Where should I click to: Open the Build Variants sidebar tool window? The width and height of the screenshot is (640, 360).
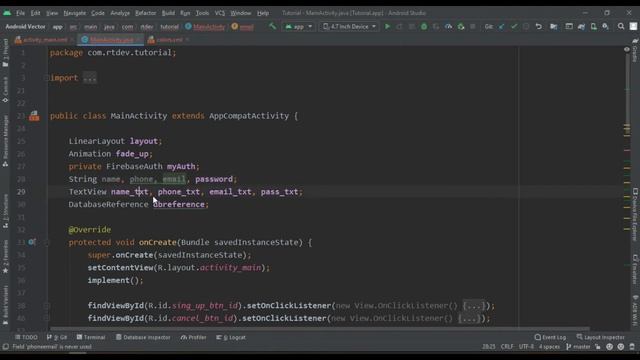[5, 305]
